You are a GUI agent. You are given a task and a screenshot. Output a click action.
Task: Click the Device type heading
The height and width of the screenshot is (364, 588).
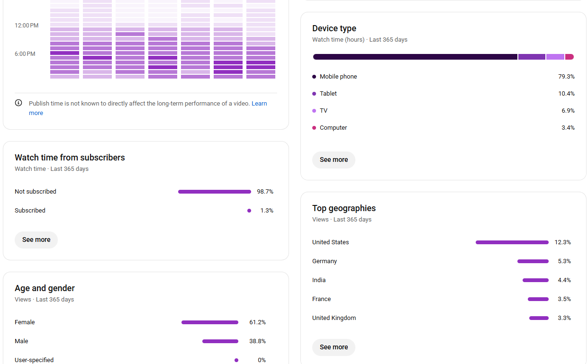click(334, 28)
